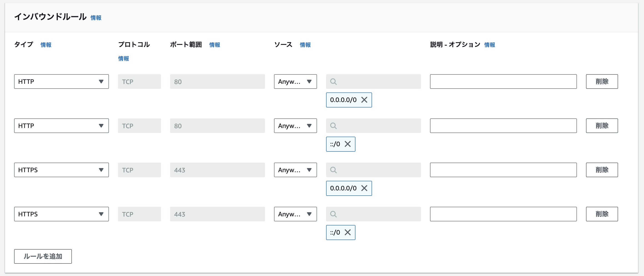The image size is (644, 276).
Task: Remove the 0.0.0.0/0 tag in first HTTP rule
Action: [x=364, y=100]
